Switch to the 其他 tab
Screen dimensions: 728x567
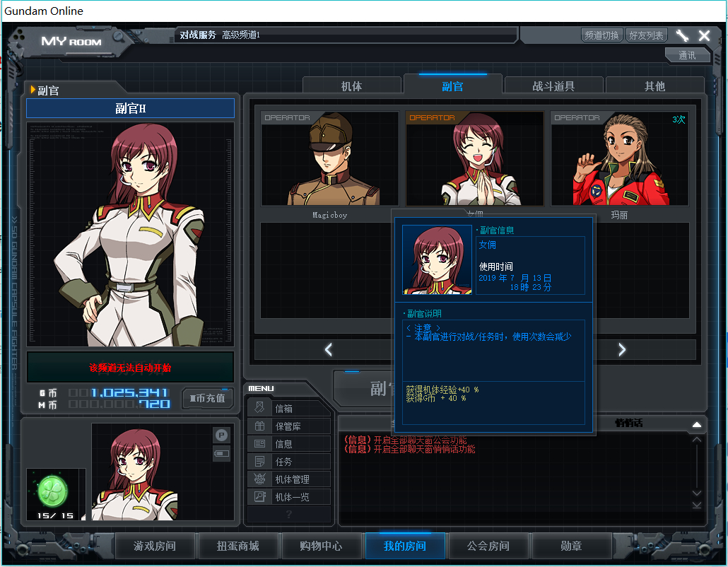654,86
